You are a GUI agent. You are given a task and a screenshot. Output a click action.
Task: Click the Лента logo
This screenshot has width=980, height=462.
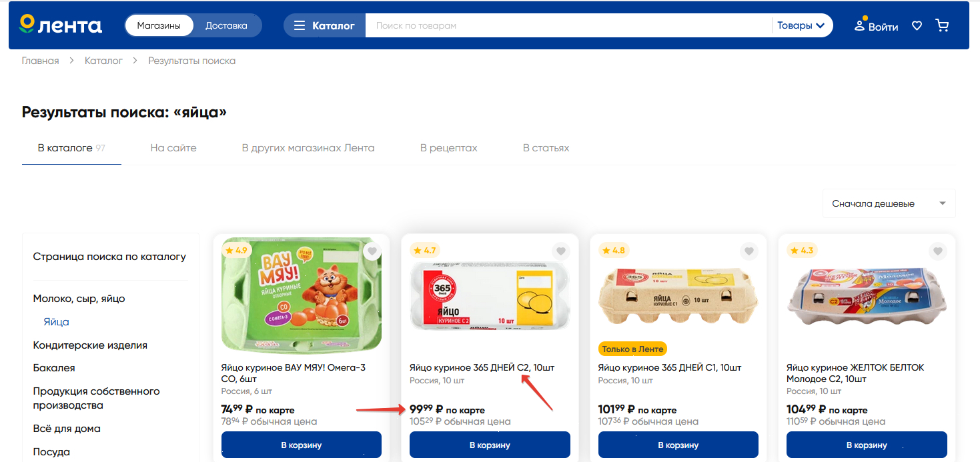coord(61,25)
